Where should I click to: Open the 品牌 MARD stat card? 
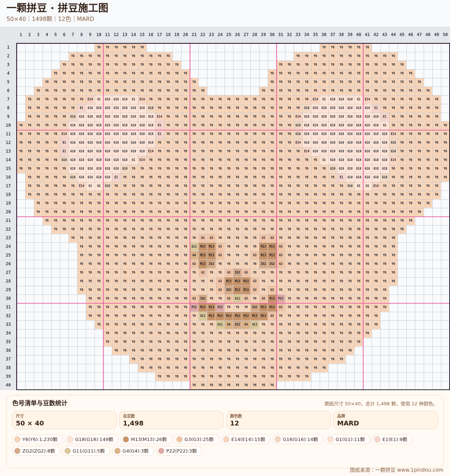[x=385, y=420]
